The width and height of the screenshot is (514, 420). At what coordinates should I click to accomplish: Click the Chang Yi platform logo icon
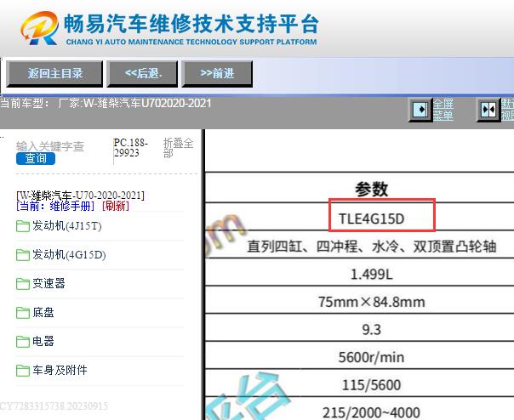click(40, 28)
